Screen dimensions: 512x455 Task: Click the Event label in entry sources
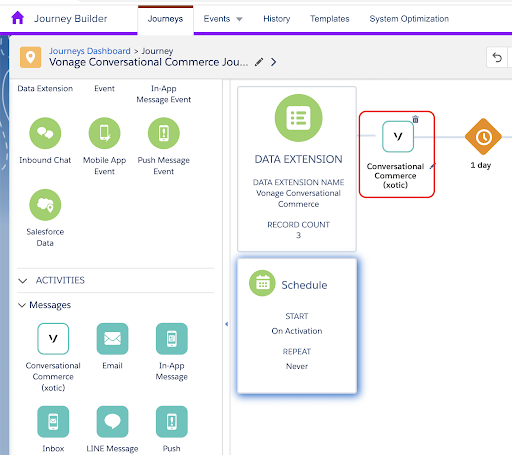104,88
